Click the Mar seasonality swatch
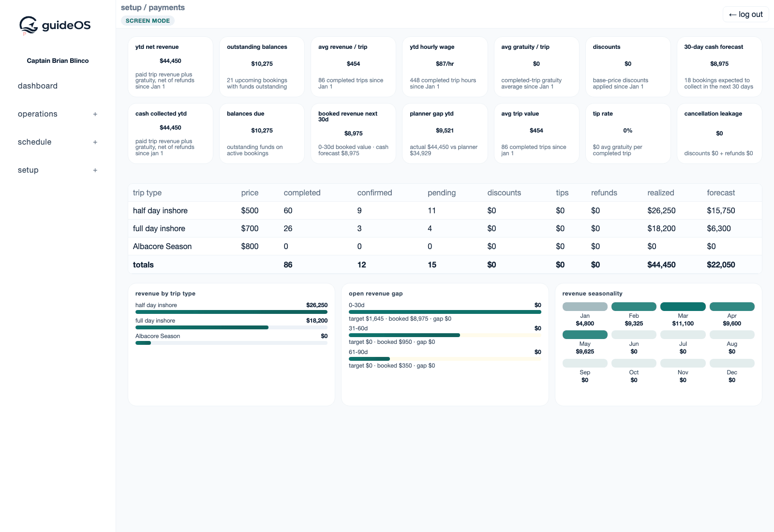 tap(683, 307)
